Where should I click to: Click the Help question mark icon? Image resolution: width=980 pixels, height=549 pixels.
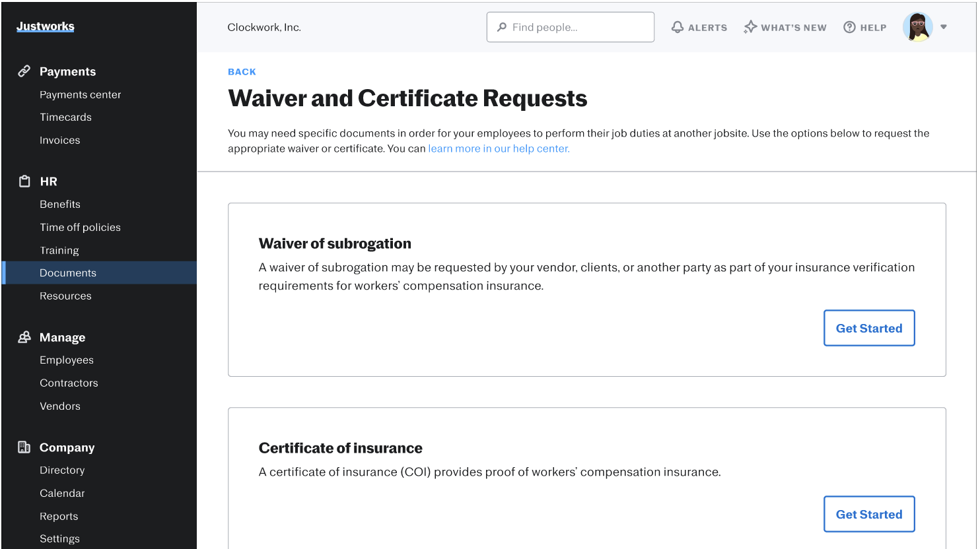pos(850,27)
